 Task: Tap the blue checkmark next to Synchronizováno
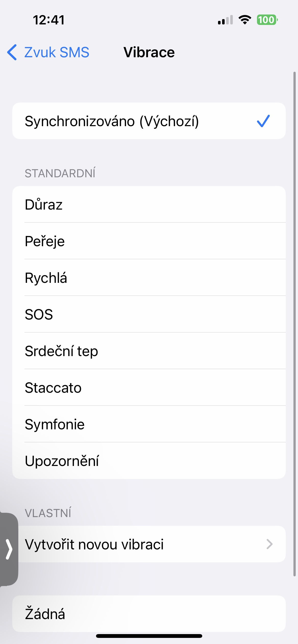pyautogui.click(x=263, y=121)
